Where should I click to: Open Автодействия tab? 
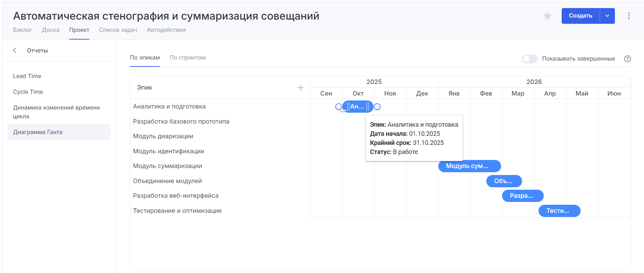click(x=166, y=30)
